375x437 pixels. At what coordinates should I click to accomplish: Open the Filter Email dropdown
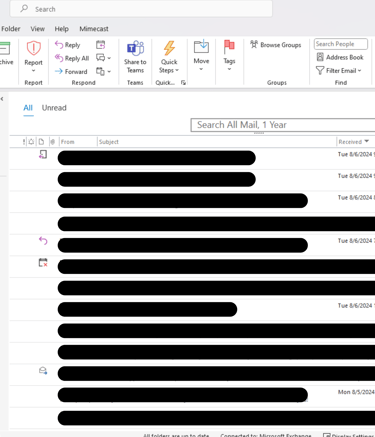[x=338, y=71]
